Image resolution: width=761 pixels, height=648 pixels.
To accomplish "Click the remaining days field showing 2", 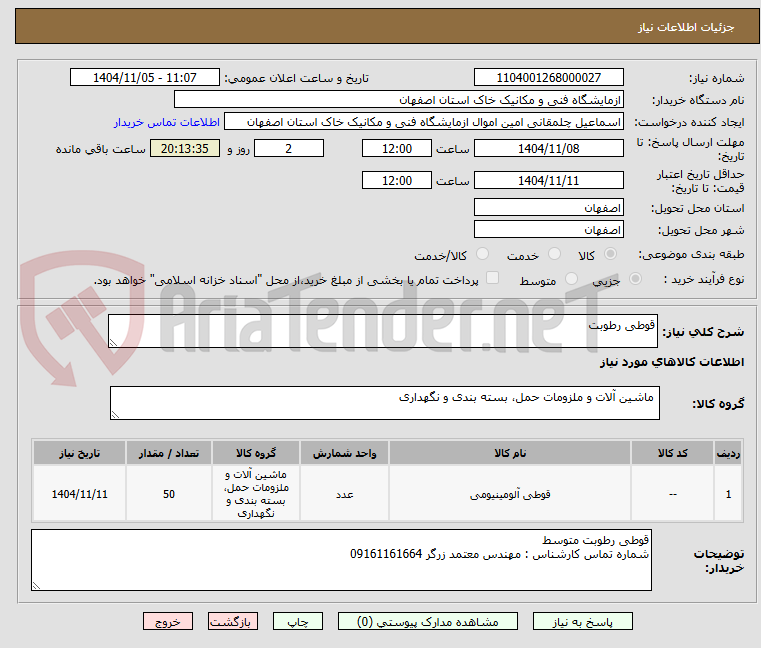I will tap(289, 149).
